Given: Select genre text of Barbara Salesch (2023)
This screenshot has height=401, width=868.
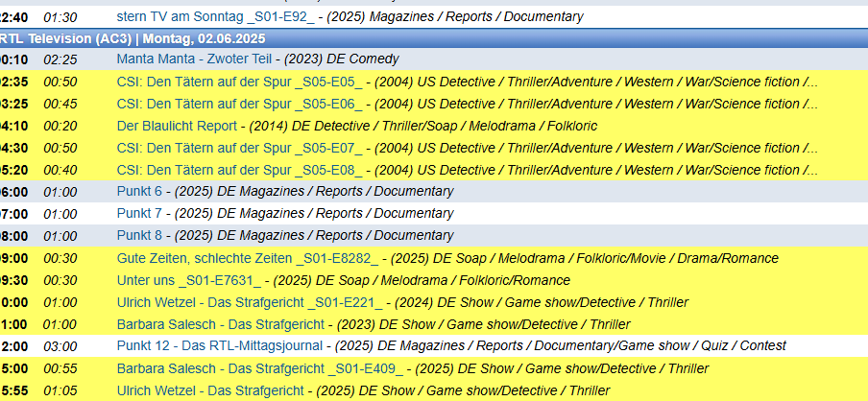Looking at the screenshot, I should pyautogui.click(x=483, y=324).
